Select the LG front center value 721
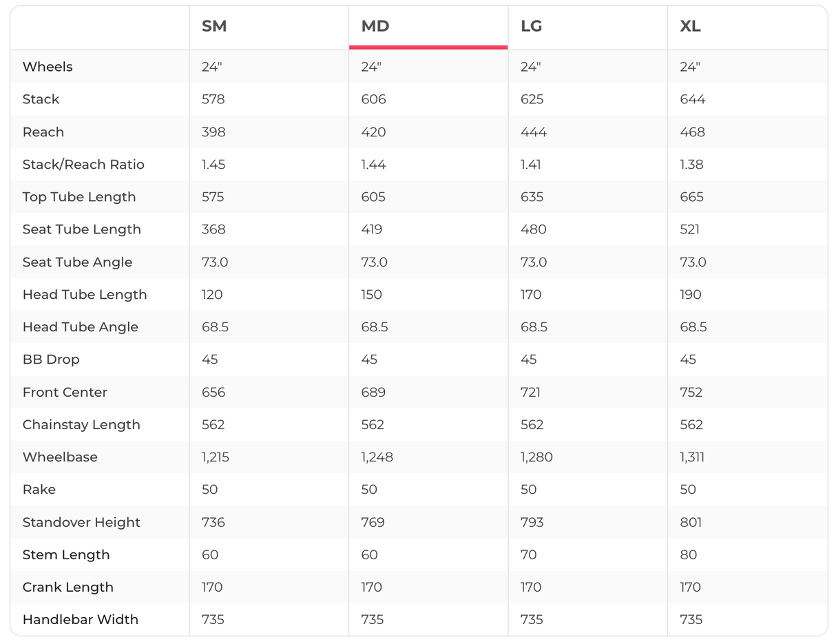The image size is (836, 644). pyautogui.click(x=530, y=393)
